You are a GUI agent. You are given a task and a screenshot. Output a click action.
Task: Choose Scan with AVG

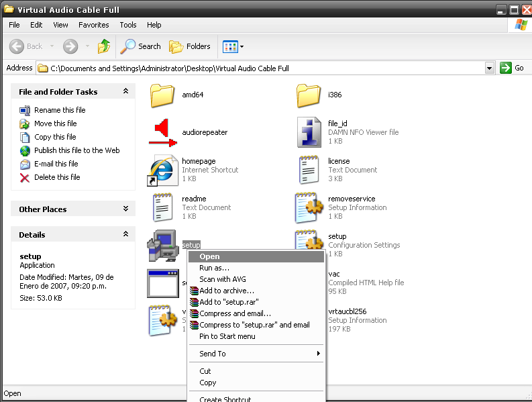click(256, 279)
